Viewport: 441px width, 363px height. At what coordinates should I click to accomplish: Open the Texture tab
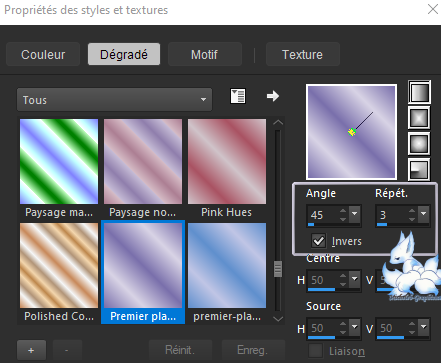303,54
